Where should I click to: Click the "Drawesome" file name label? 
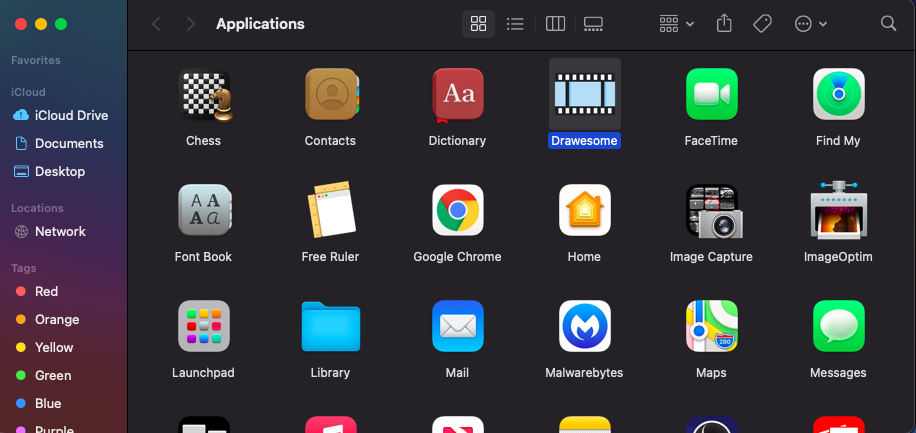(x=584, y=141)
